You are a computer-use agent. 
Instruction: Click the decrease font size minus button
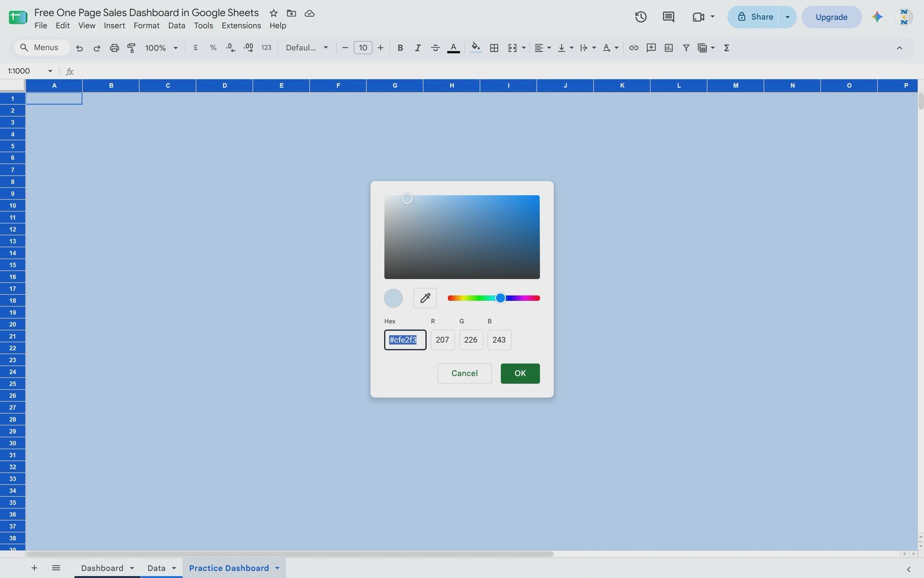click(345, 48)
